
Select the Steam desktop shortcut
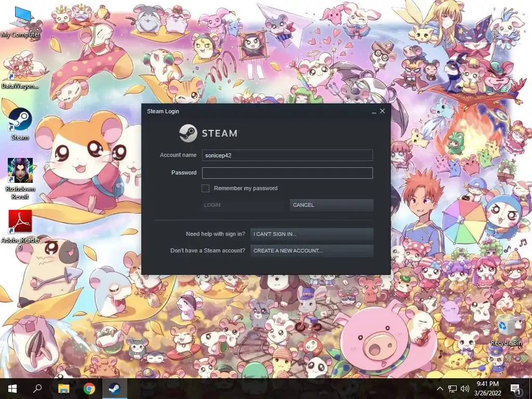tap(20, 124)
